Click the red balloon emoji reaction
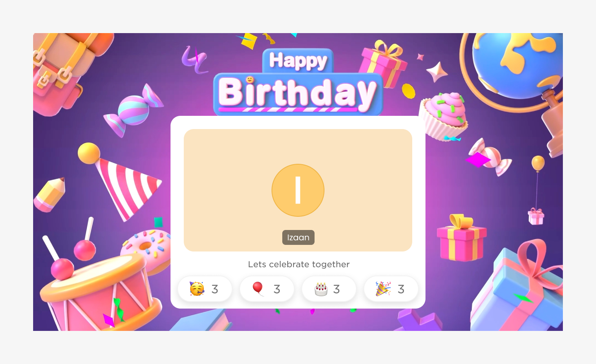Image resolution: width=596 pixels, height=364 pixels. (x=258, y=289)
